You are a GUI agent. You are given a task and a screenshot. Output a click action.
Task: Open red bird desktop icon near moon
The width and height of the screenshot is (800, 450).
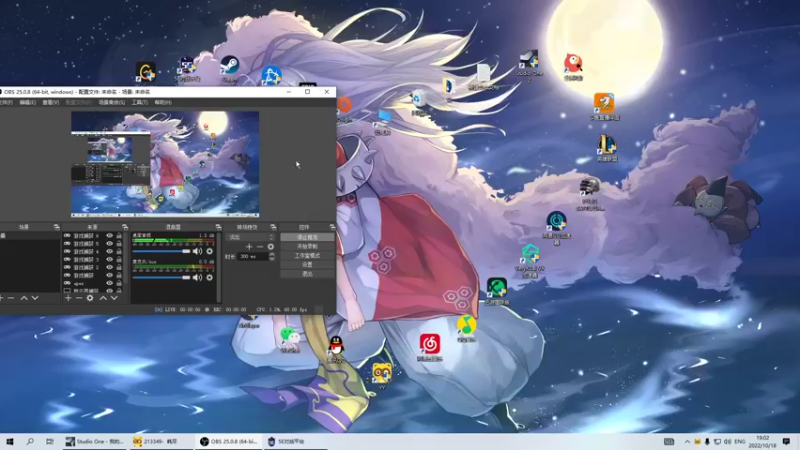[573, 66]
